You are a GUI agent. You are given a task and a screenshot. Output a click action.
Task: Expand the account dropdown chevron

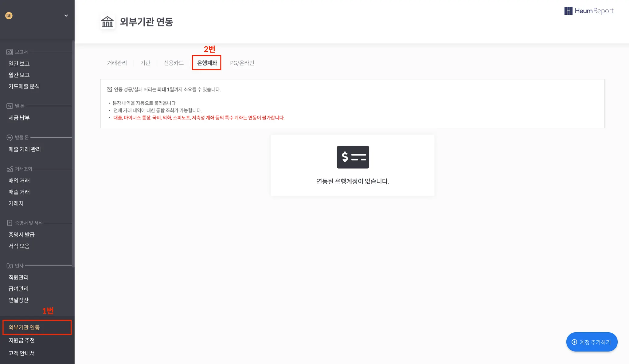[x=66, y=16]
